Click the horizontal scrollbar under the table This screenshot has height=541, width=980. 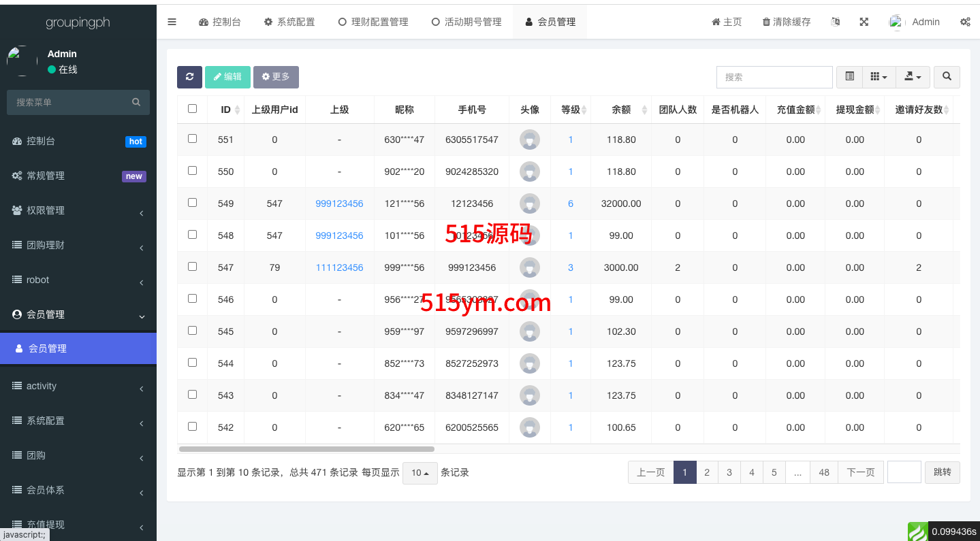point(306,449)
